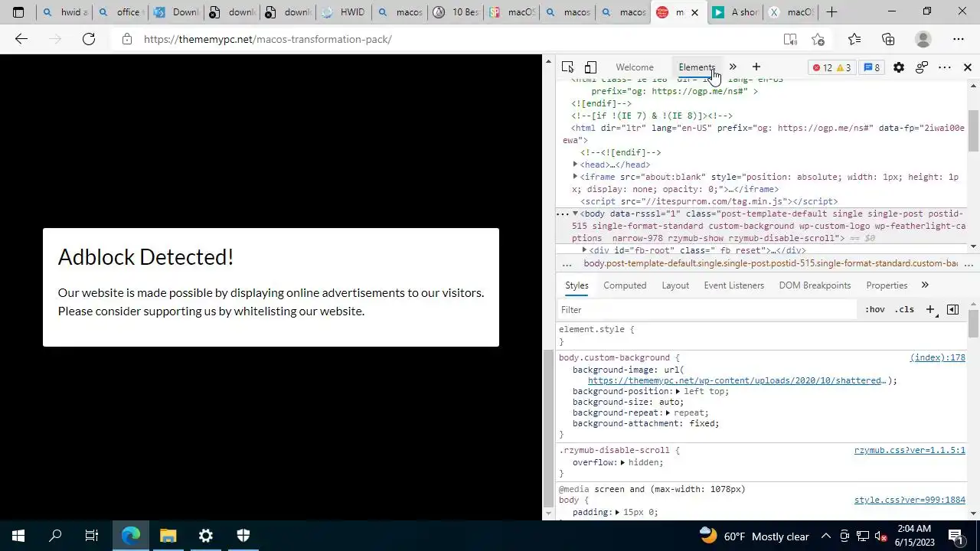Viewport: 980px width, 551px height.
Task: Open the Layout pane tab
Action: click(x=675, y=285)
